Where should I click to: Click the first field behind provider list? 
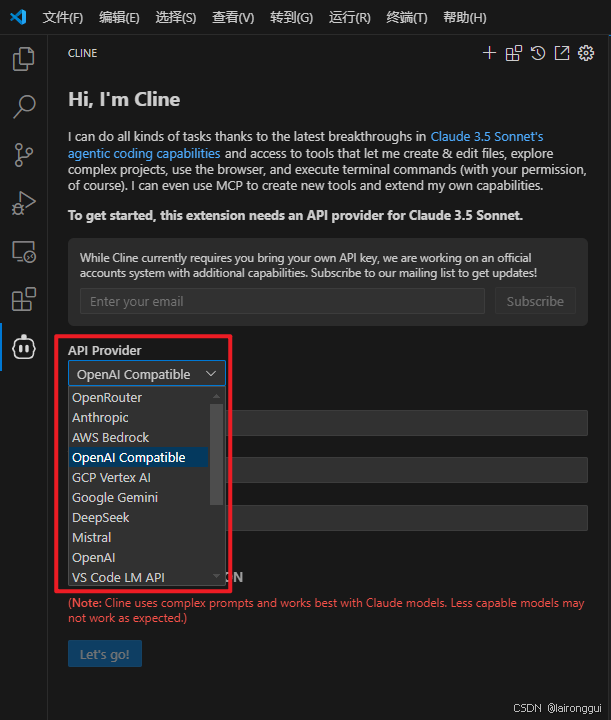[407, 422]
